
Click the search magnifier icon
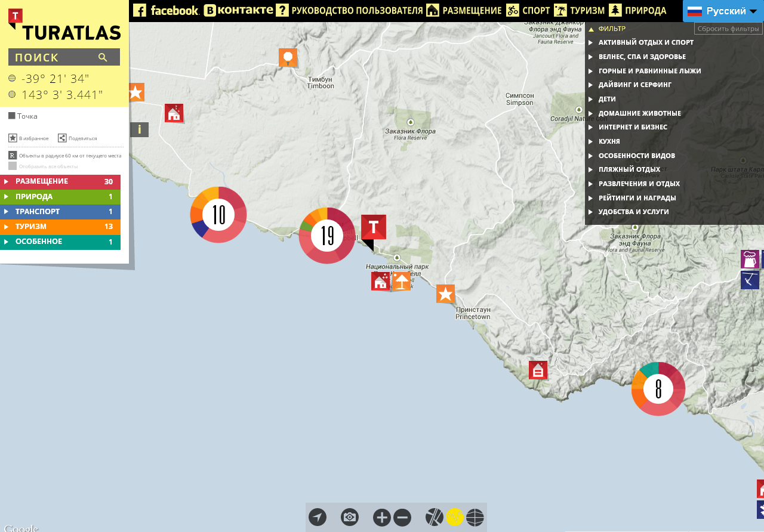coord(103,57)
